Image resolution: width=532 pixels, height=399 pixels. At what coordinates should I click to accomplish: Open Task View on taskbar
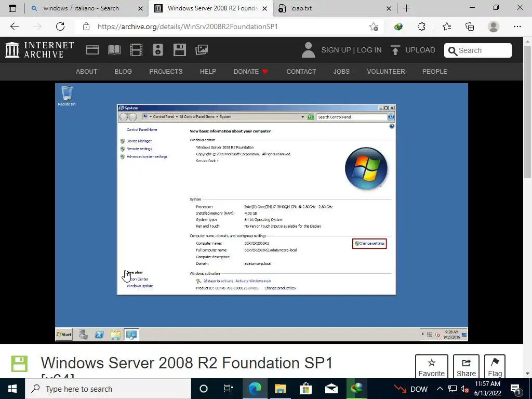tap(229, 389)
